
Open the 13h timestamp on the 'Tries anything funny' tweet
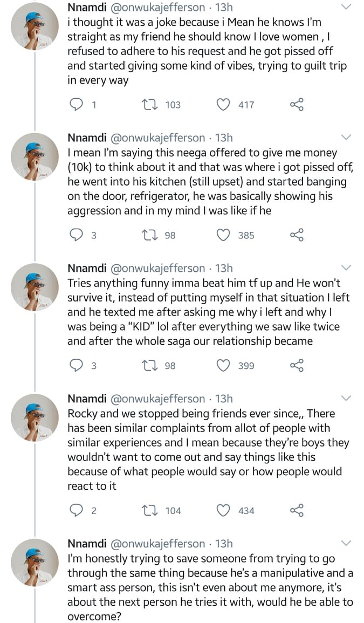pyautogui.click(x=224, y=269)
